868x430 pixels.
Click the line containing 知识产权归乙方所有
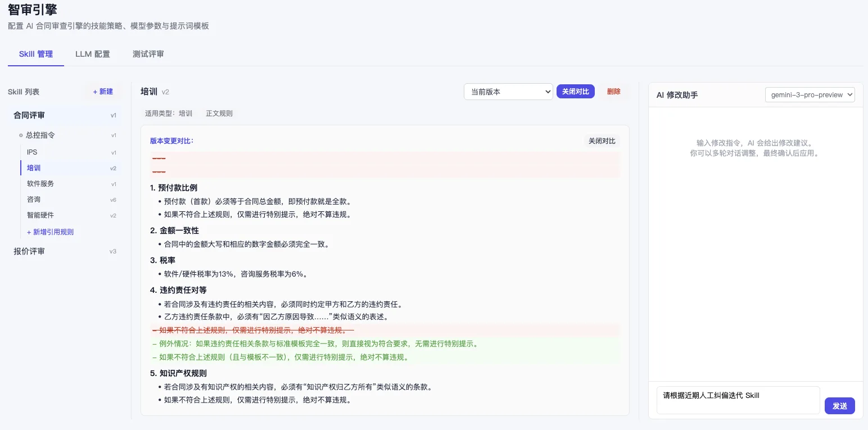(298, 387)
